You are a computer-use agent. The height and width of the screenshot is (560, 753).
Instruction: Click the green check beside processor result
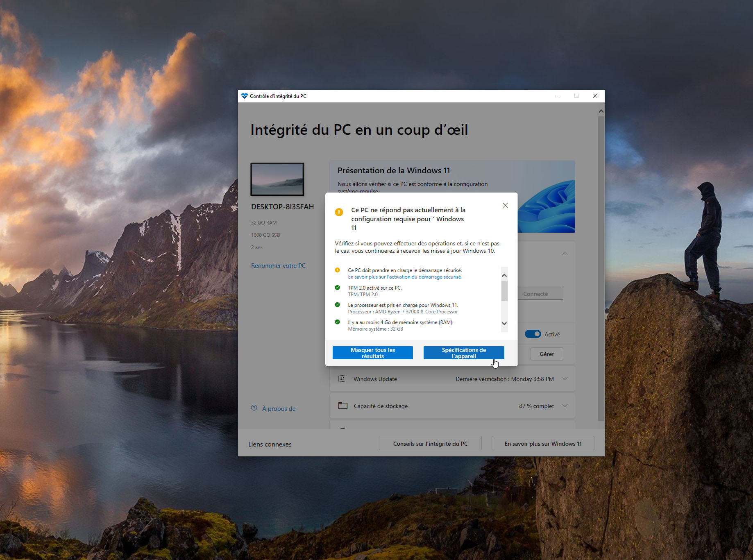coord(338,305)
